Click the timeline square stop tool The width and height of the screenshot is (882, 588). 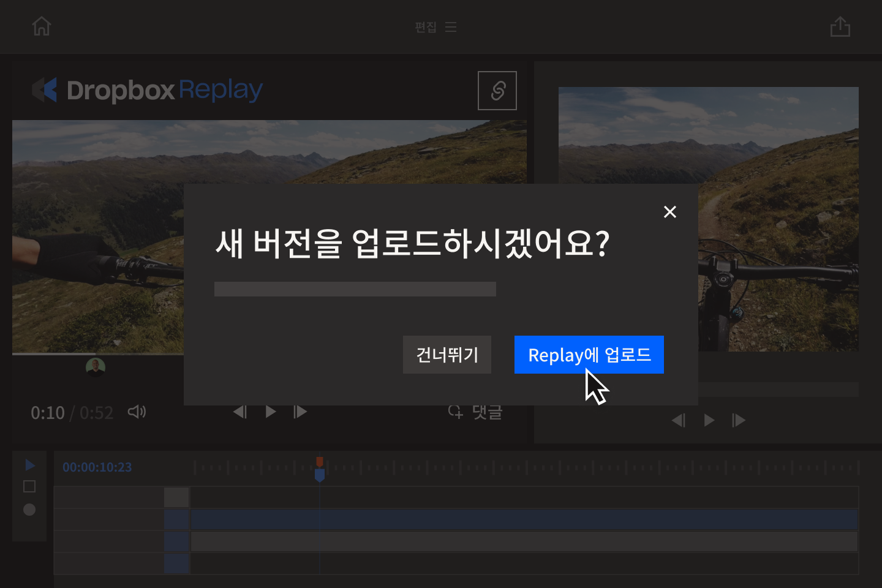(x=29, y=486)
